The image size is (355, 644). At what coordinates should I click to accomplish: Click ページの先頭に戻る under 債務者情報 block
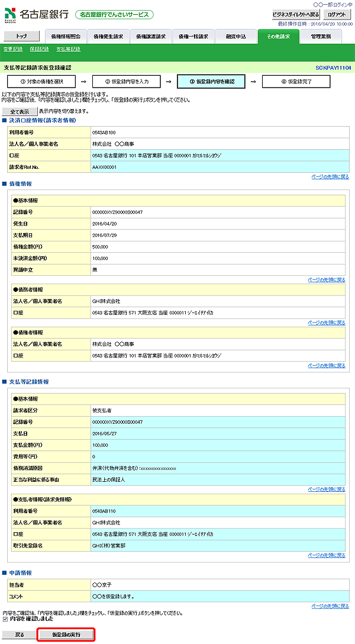(x=327, y=323)
